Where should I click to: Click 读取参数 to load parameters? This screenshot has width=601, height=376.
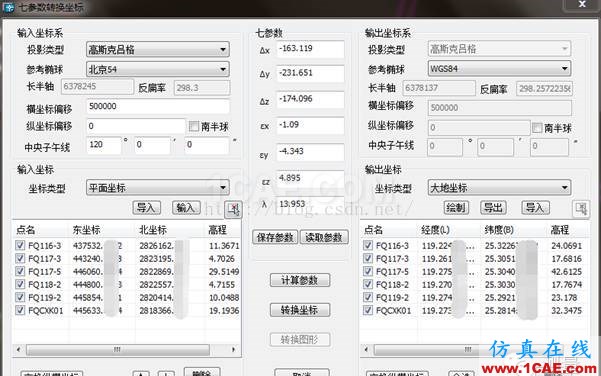click(x=324, y=237)
